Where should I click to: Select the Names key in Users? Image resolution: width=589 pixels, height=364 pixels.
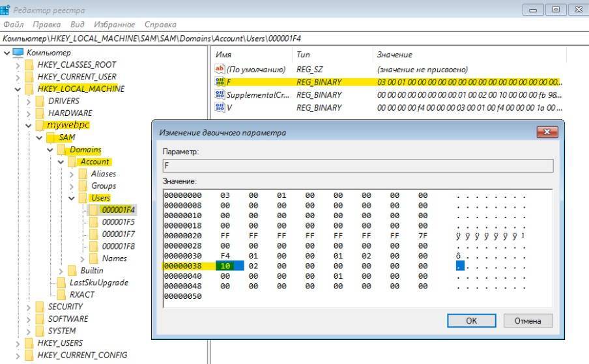pos(115,259)
